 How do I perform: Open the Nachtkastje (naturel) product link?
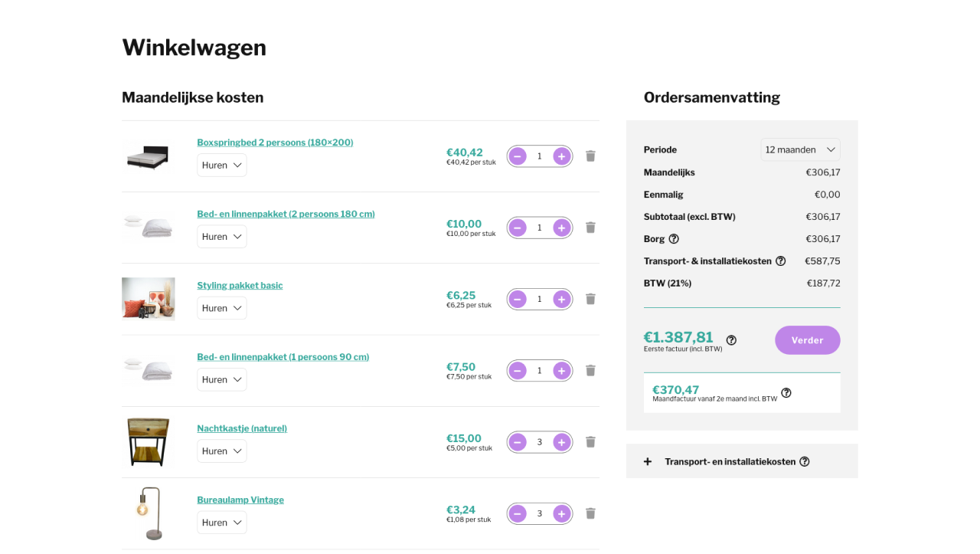pos(242,429)
